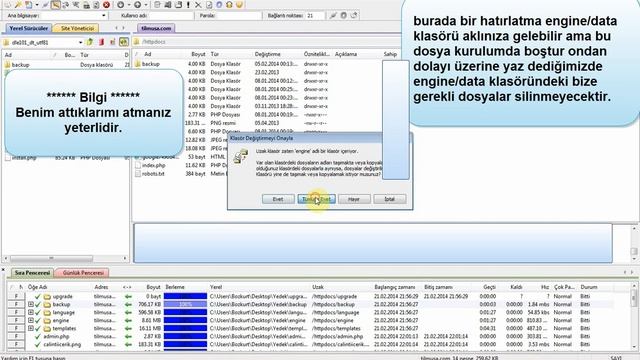Click the orange house icon in toolbar
This screenshot has height=360, width=640.
coord(229,5)
